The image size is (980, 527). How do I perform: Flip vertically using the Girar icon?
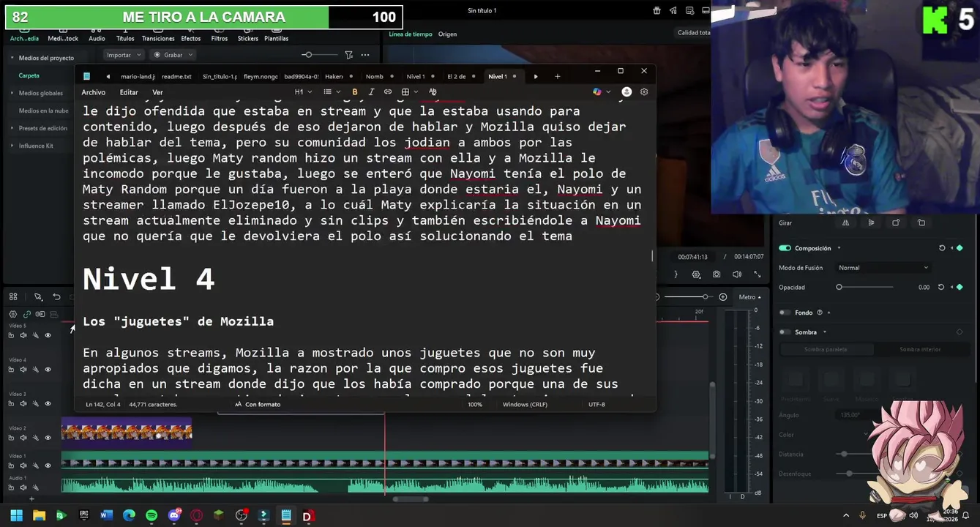871,223
